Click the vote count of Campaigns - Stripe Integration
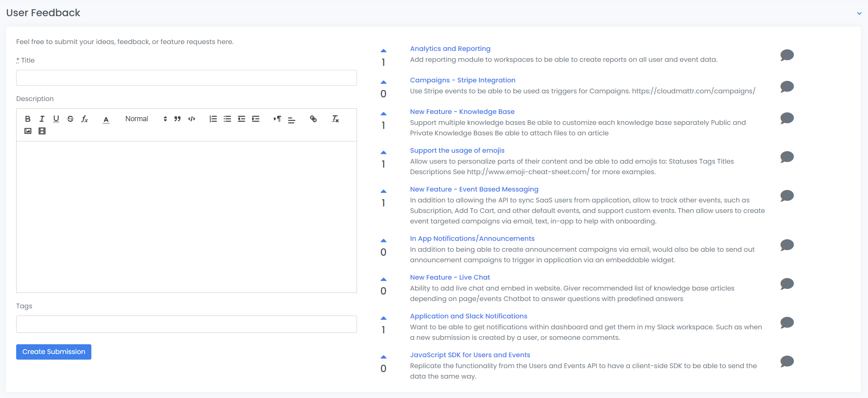Image resolution: width=868 pixels, height=398 pixels. pos(383,94)
